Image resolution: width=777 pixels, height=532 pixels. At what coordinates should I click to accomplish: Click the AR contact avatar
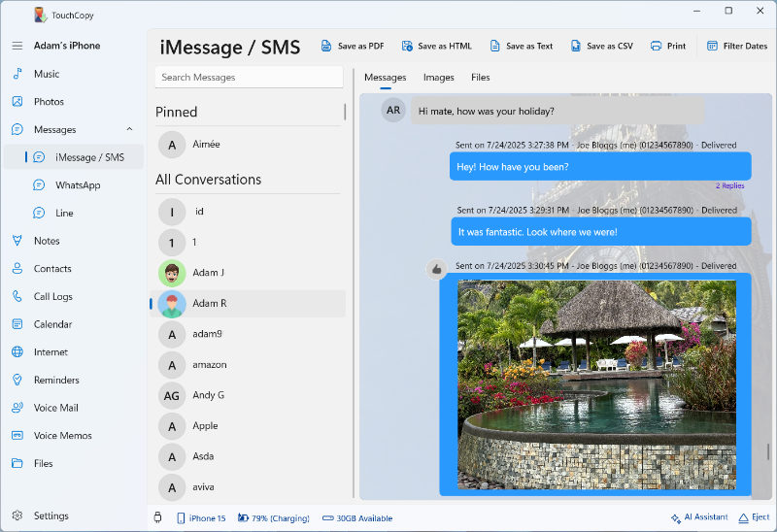[x=393, y=110]
